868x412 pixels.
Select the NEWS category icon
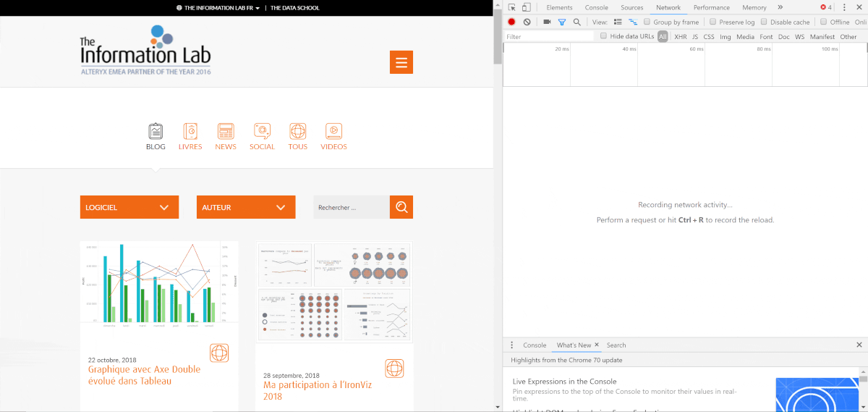(x=226, y=131)
